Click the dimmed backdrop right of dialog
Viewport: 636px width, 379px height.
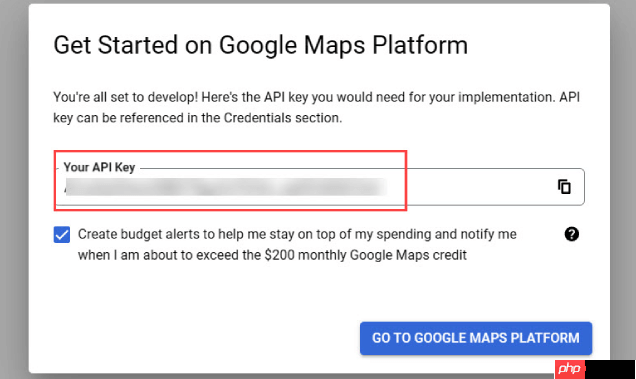click(x=623, y=179)
